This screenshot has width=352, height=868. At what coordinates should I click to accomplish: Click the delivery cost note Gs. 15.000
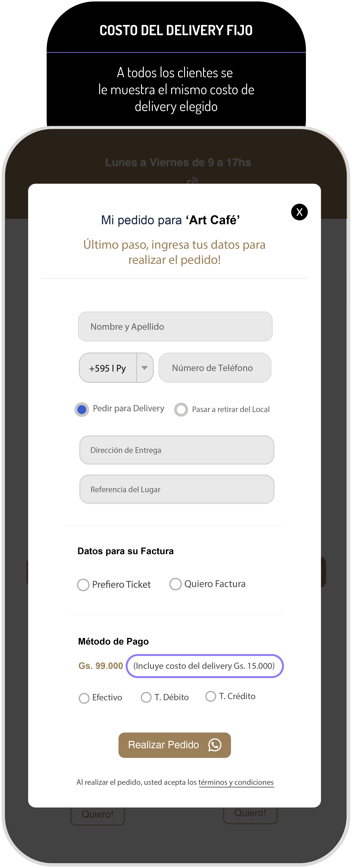pyautogui.click(x=205, y=666)
